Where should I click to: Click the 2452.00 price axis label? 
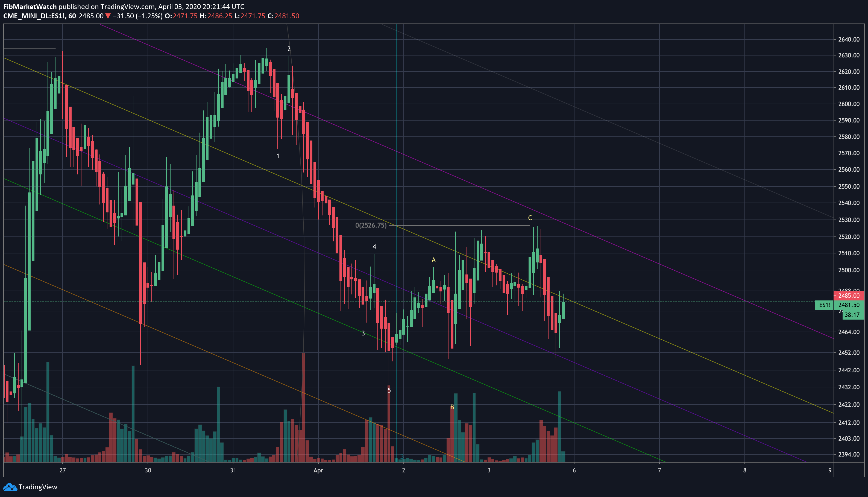point(849,353)
